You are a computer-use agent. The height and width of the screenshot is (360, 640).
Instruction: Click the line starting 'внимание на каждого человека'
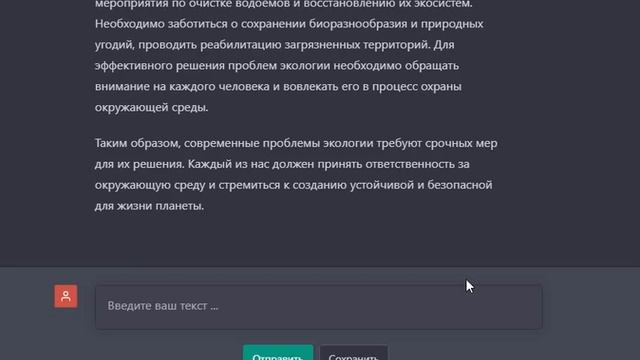click(278, 87)
